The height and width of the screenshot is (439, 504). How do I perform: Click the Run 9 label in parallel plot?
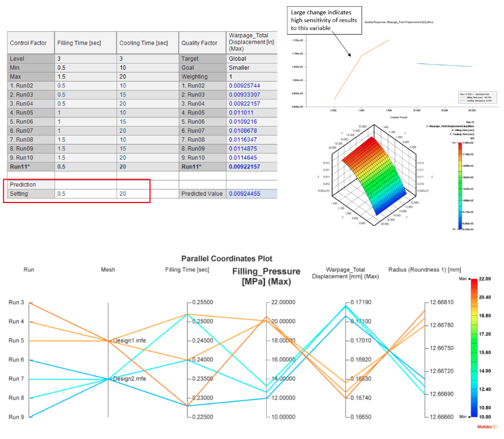(x=16, y=417)
